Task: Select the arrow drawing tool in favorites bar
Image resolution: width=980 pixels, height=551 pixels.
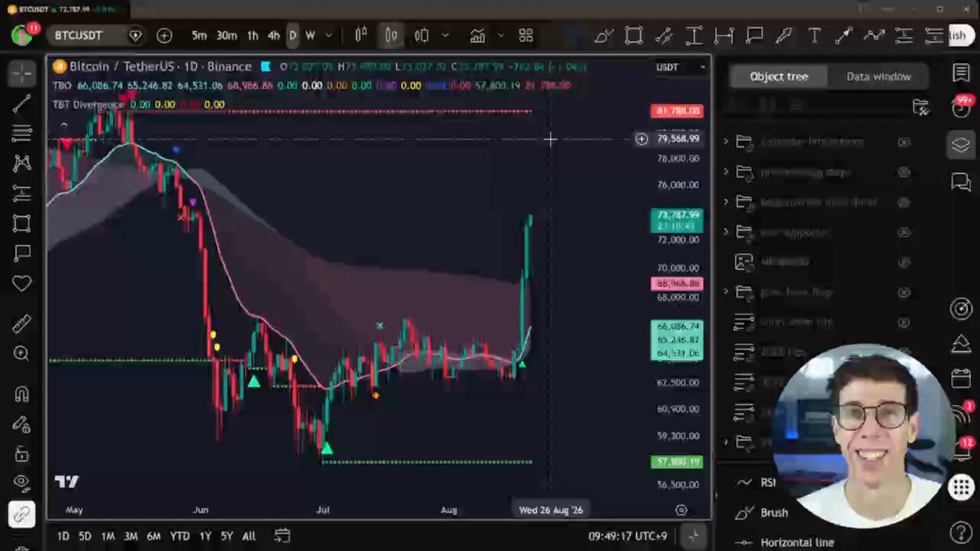Action: (x=844, y=36)
